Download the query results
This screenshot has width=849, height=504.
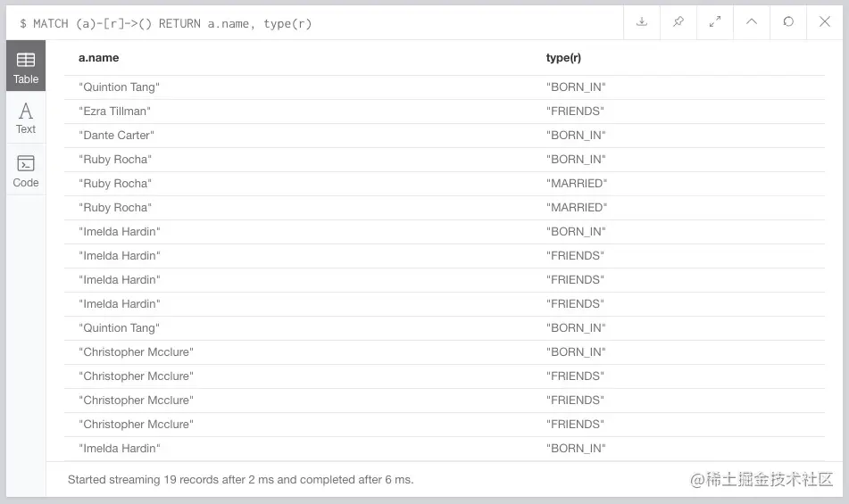641,22
